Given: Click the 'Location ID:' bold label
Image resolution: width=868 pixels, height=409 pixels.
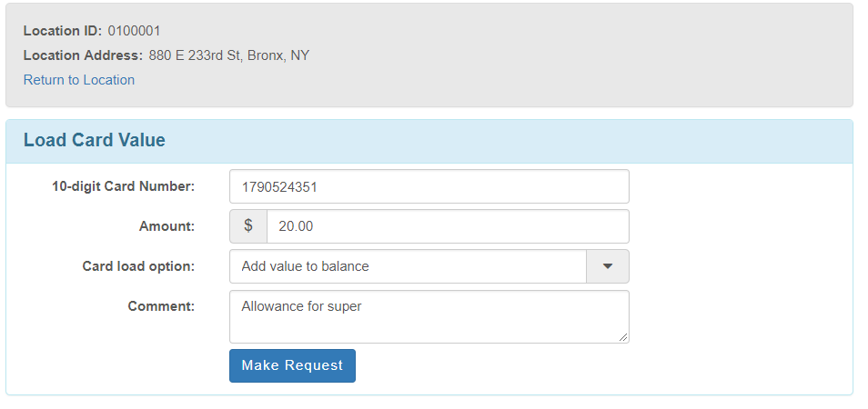Looking at the screenshot, I should pos(63,31).
